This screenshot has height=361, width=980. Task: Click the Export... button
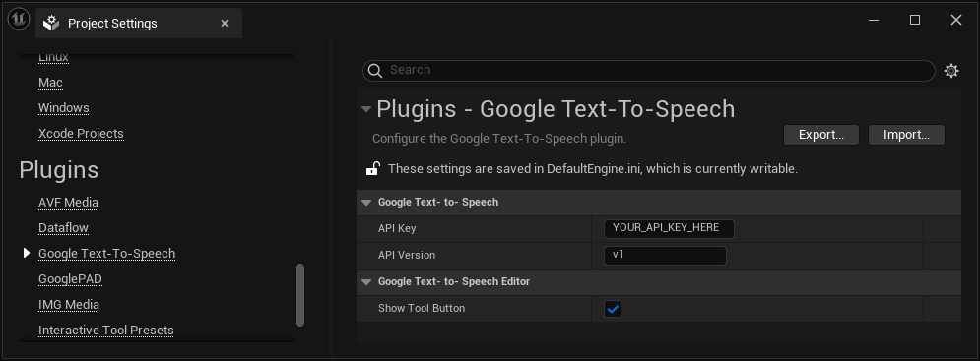pyautogui.click(x=821, y=135)
